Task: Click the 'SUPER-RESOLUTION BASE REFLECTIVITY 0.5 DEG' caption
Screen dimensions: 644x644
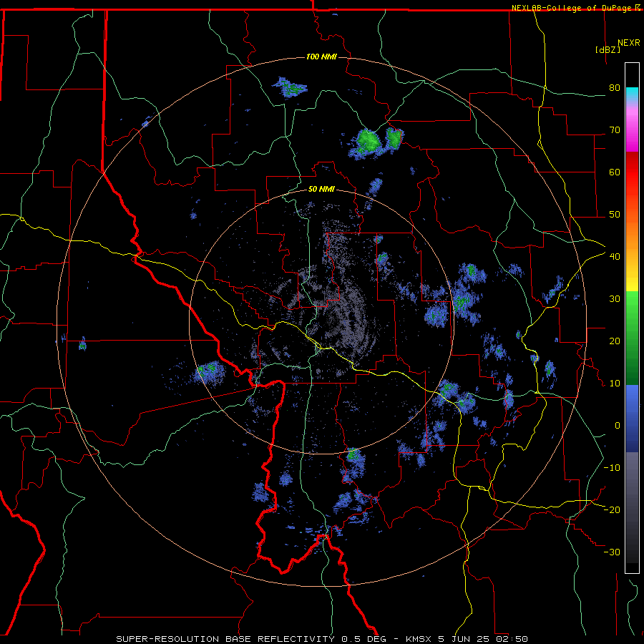Action: tap(251, 639)
